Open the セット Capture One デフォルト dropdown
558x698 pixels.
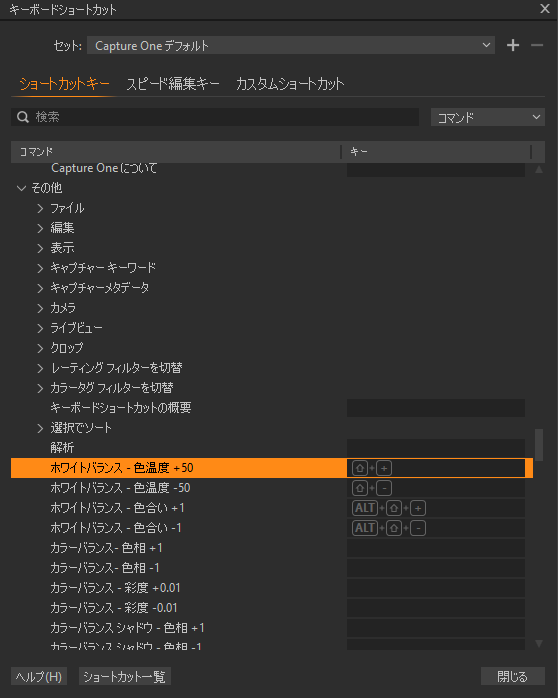pos(291,45)
